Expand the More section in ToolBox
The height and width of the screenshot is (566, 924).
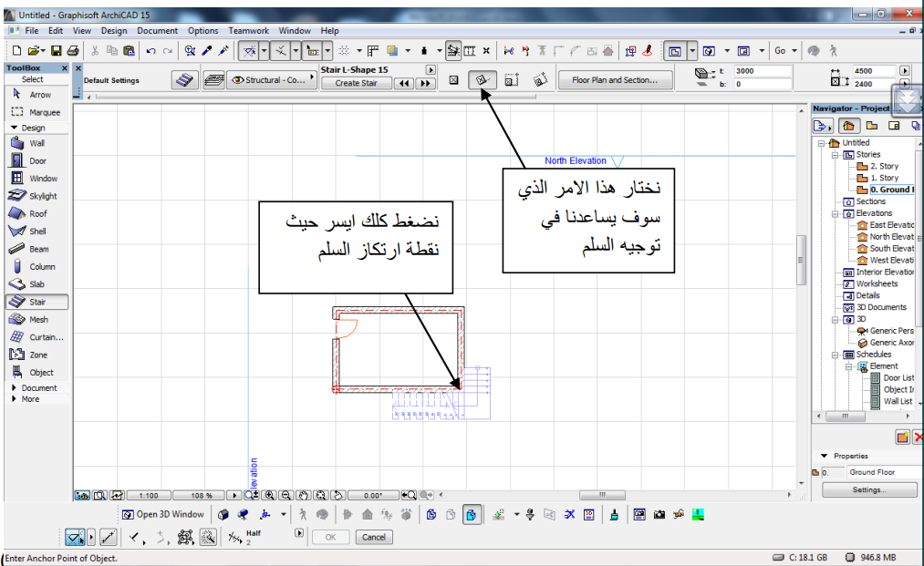pos(26,399)
